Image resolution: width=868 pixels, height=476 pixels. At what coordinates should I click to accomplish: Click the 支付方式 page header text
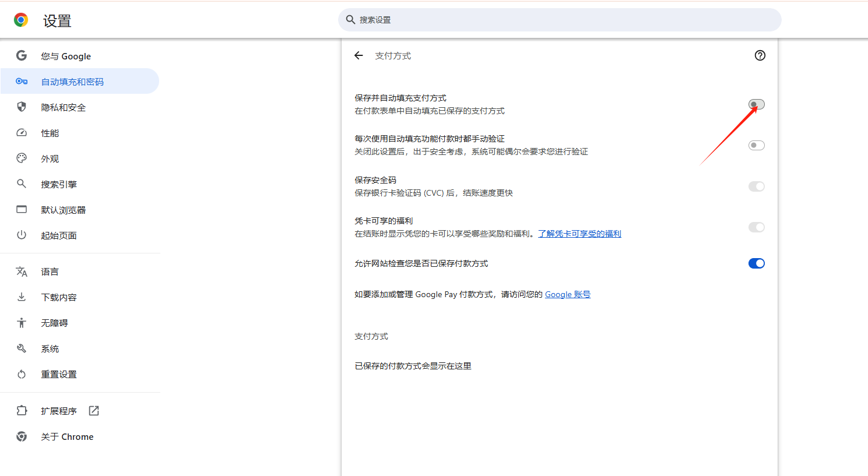393,55
